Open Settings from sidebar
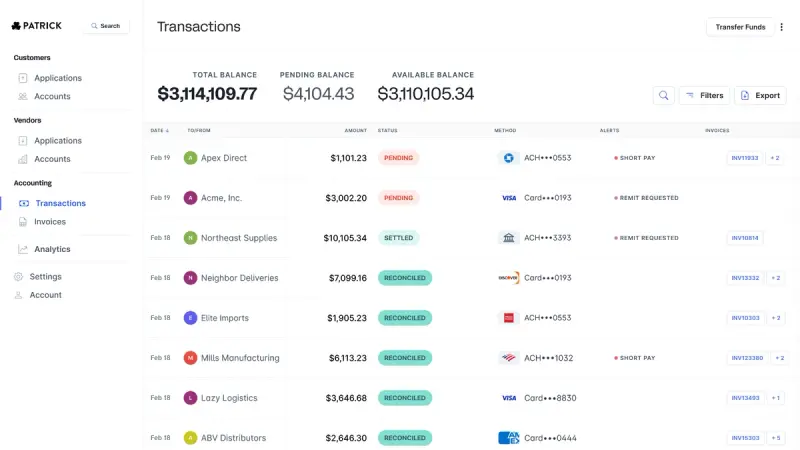The height and width of the screenshot is (450, 800). coord(45,276)
